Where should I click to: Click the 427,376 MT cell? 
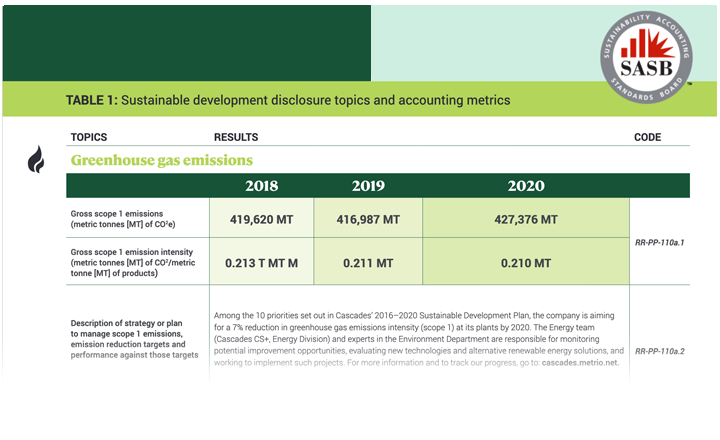pos(526,218)
